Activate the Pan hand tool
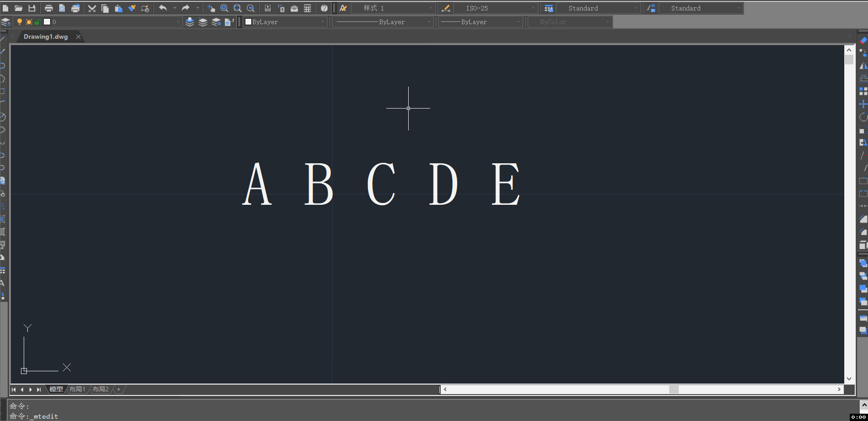 pyautogui.click(x=211, y=8)
